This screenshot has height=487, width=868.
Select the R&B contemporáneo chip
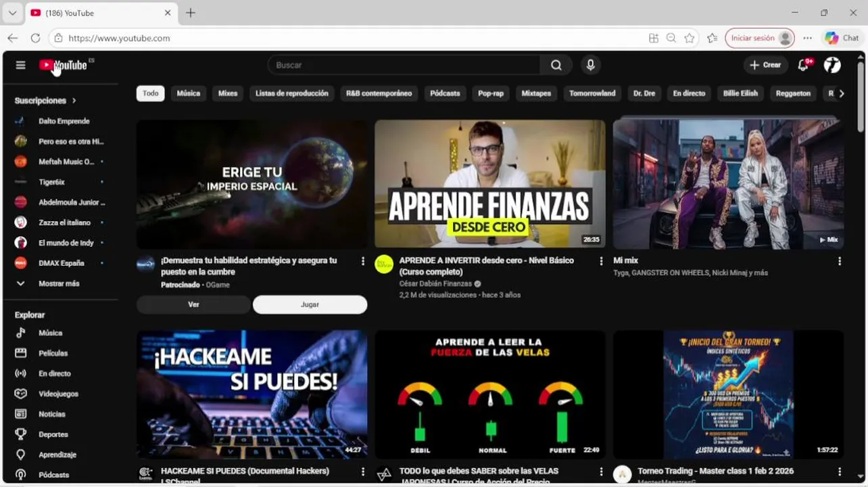(x=379, y=93)
